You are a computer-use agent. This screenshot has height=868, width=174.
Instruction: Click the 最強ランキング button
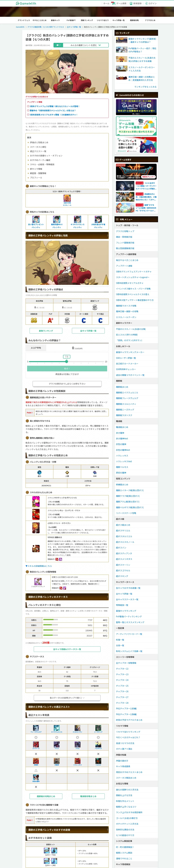(x=46, y=331)
